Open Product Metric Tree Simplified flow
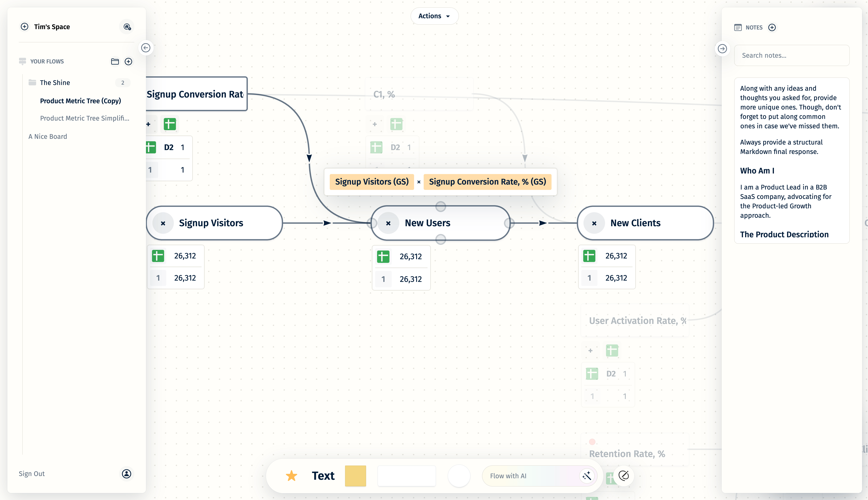The height and width of the screenshot is (500, 868). tap(85, 118)
